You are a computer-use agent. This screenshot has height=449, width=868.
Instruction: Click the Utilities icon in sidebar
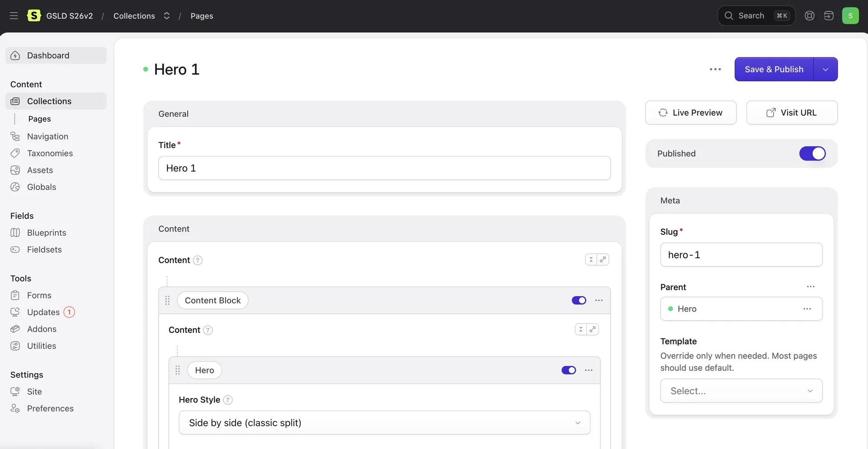tap(15, 346)
